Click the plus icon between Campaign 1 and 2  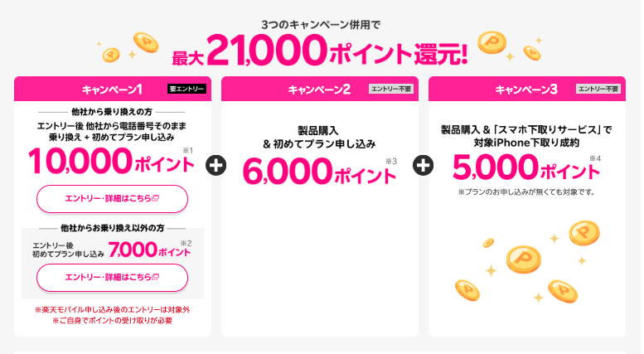(x=215, y=165)
